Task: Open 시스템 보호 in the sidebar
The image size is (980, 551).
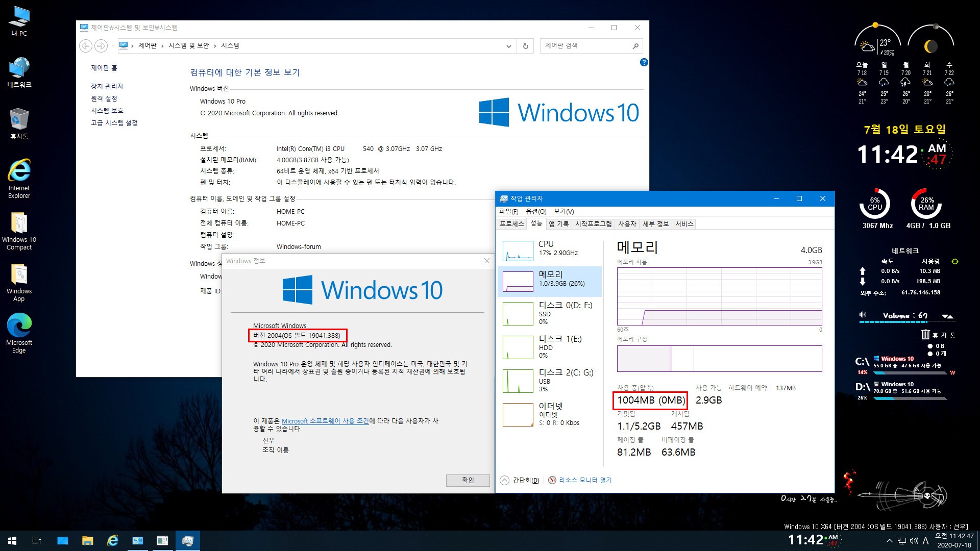Action: [x=107, y=111]
